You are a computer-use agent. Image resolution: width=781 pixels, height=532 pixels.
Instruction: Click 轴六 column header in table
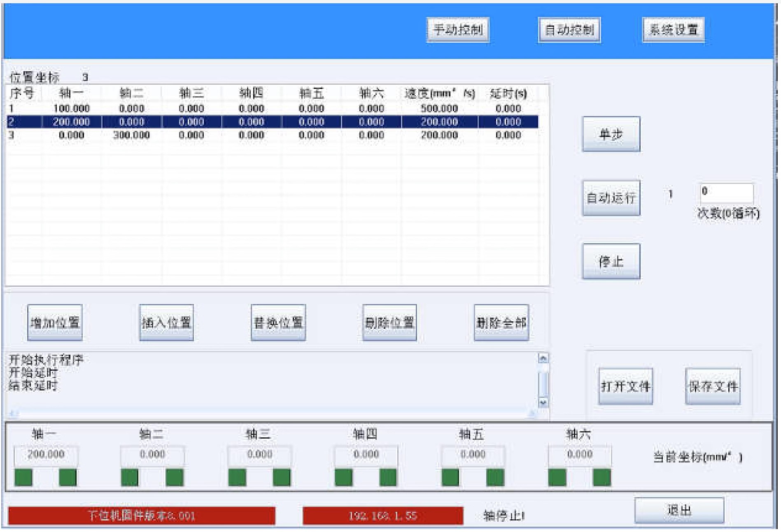click(x=371, y=93)
